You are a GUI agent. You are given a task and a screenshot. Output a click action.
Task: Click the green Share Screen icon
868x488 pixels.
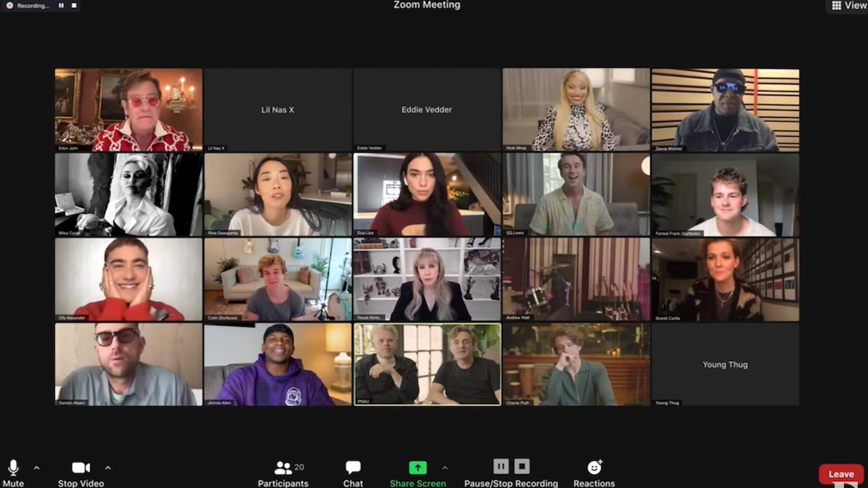click(x=417, y=468)
